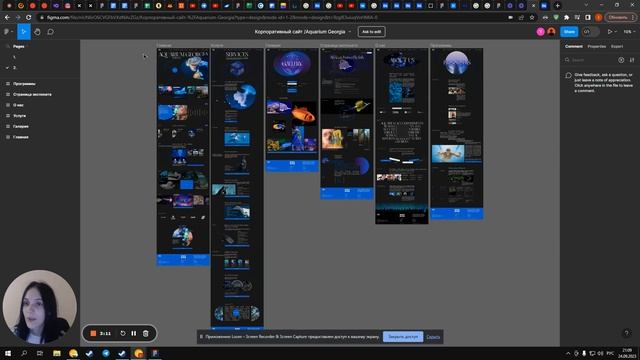Switch to the Export tab

(x=617, y=46)
